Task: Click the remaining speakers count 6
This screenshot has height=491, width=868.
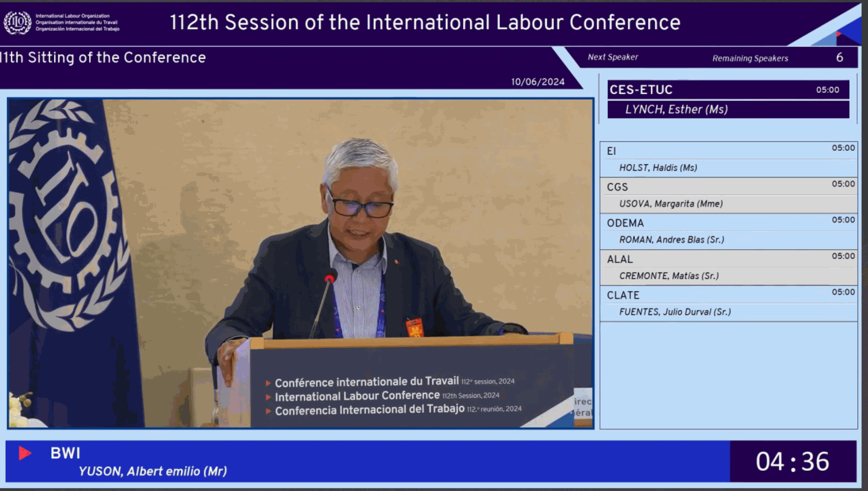Action: click(840, 57)
